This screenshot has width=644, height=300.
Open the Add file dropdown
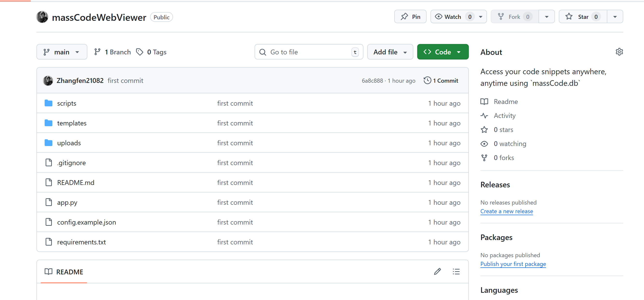390,52
